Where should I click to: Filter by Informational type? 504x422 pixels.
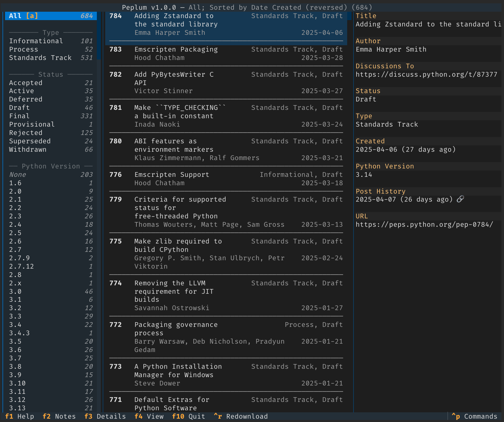pyautogui.click(x=51, y=41)
